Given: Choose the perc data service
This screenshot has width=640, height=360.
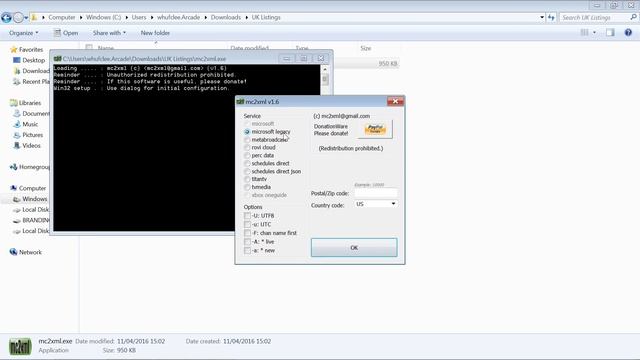Looking at the screenshot, I should point(247,156).
